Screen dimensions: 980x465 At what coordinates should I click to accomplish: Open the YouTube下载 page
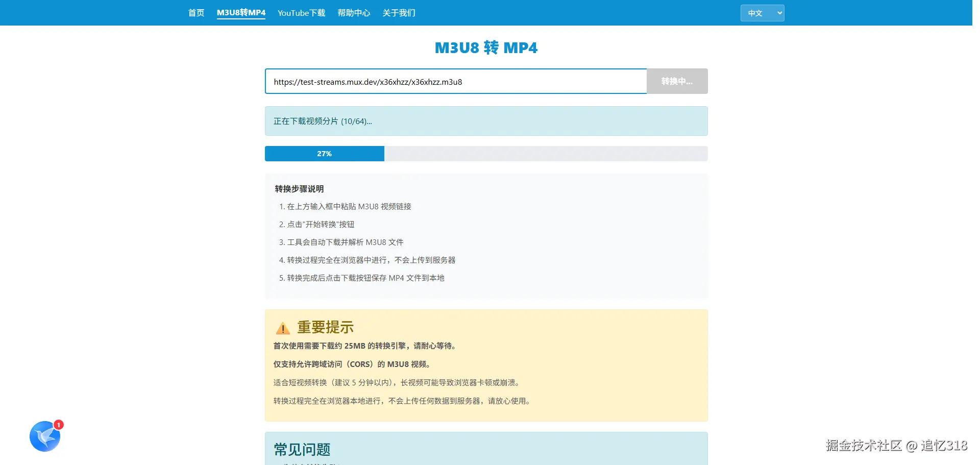pyautogui.click(x=301, y=12)
